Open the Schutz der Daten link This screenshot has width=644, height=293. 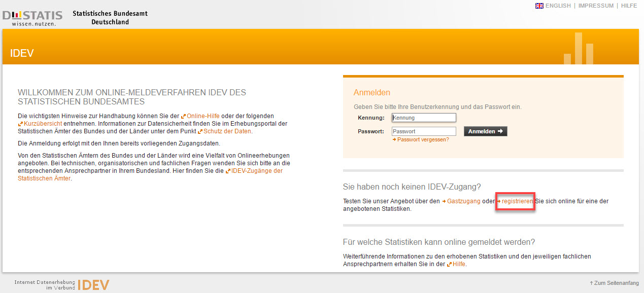[x=224, y=131]
